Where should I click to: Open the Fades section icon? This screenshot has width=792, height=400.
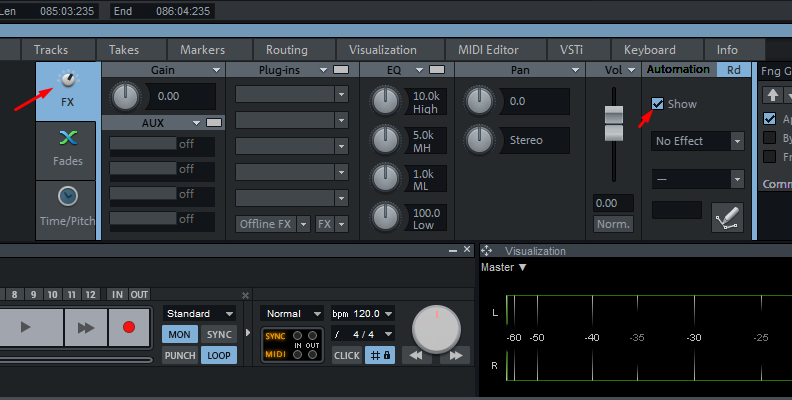point(68,138)
